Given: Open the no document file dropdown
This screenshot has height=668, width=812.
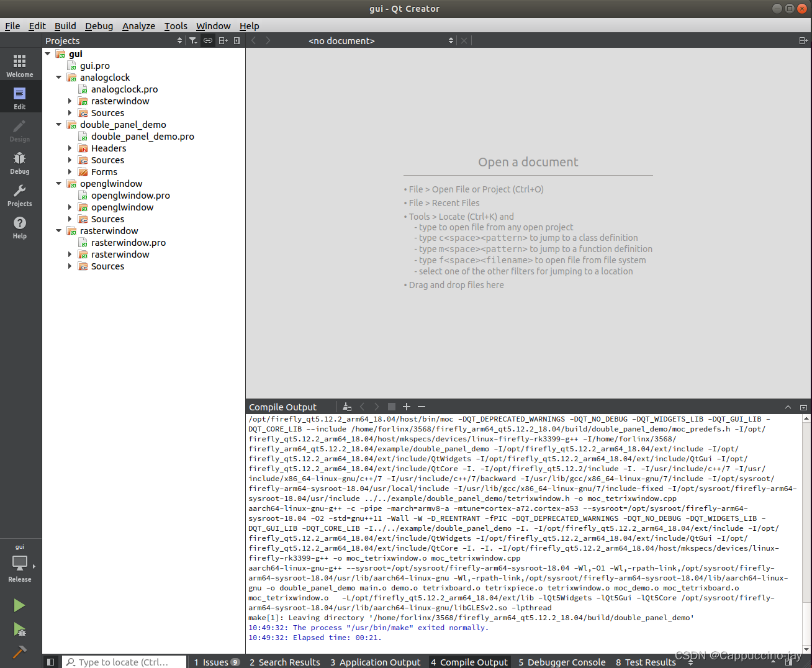Looking at the screenshot, I should [381, 40].
